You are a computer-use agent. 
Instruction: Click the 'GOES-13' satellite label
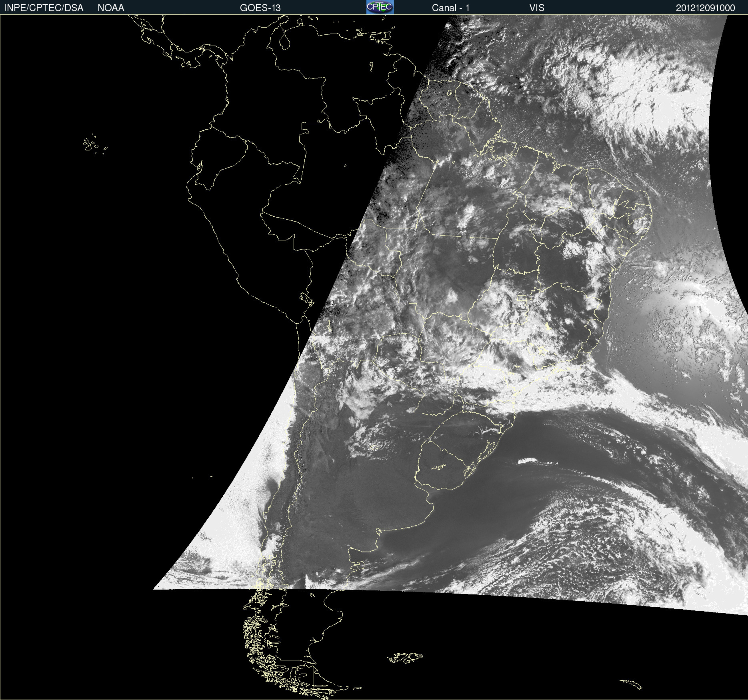click(260, 8)
